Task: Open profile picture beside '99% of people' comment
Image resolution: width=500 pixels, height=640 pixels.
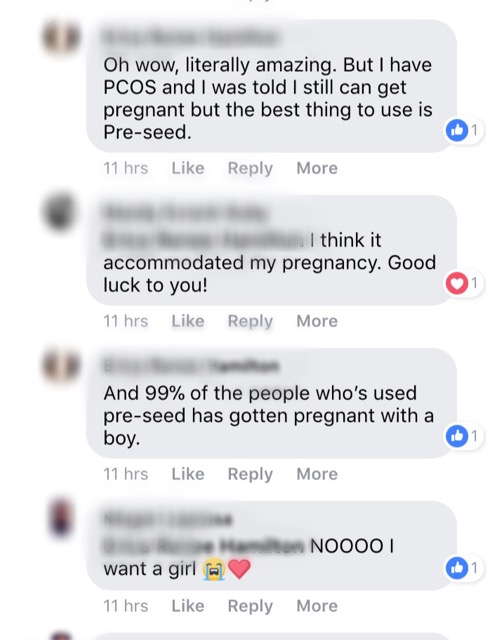Action: [x=60, y=365]
